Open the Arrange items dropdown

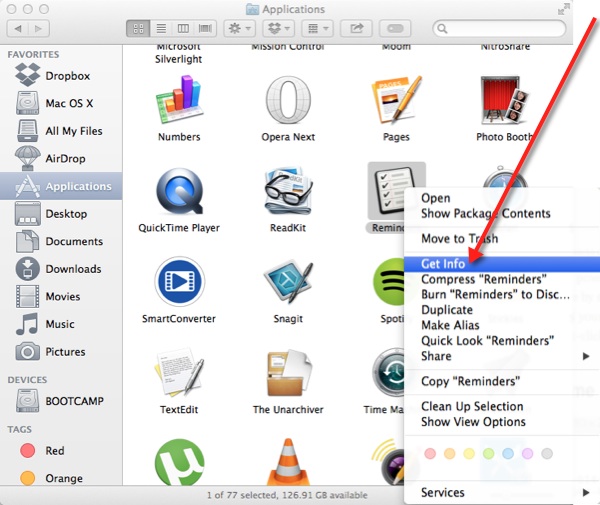click(318, 28)
